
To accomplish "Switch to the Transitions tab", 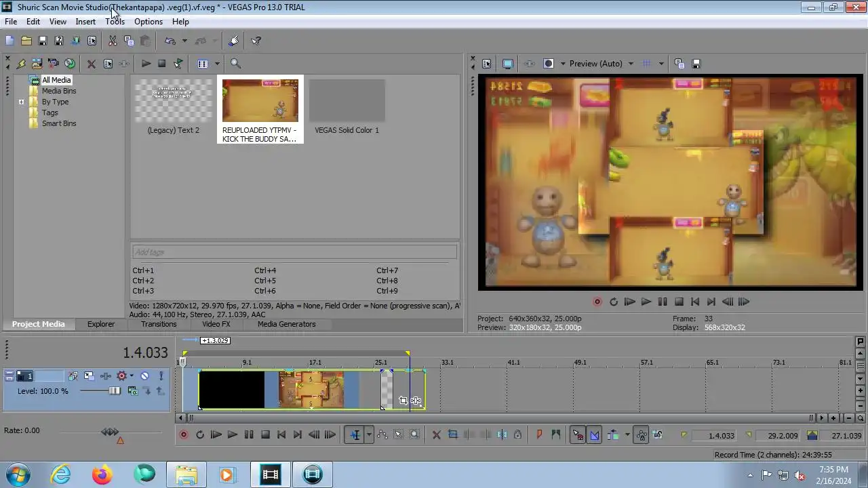I will point(159,324).
